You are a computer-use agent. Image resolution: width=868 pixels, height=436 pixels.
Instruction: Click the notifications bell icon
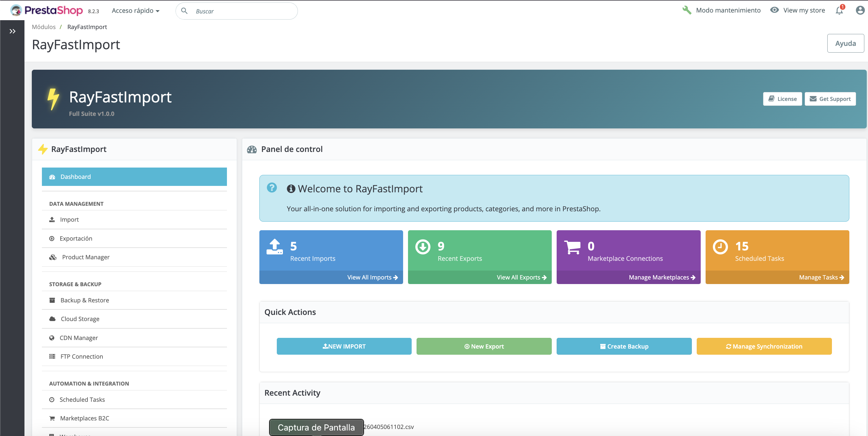pyautogui.click(x=839, y=10)
